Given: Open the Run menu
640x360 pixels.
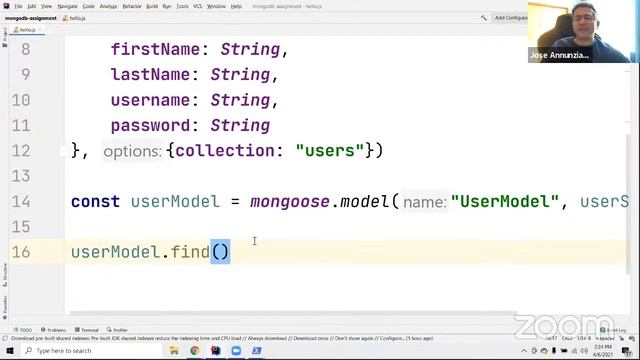Looking at the screenshot, I should coord(167,6).
